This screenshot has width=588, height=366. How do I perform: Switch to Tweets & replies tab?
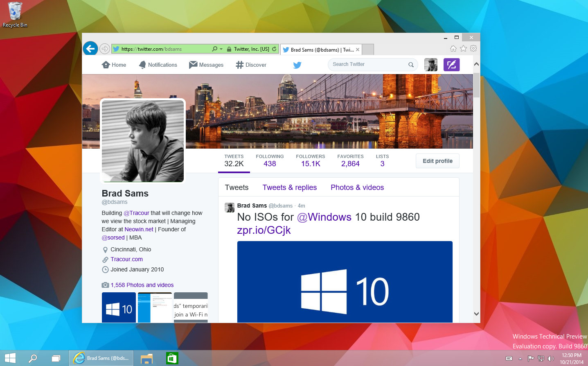click(290, 188)
